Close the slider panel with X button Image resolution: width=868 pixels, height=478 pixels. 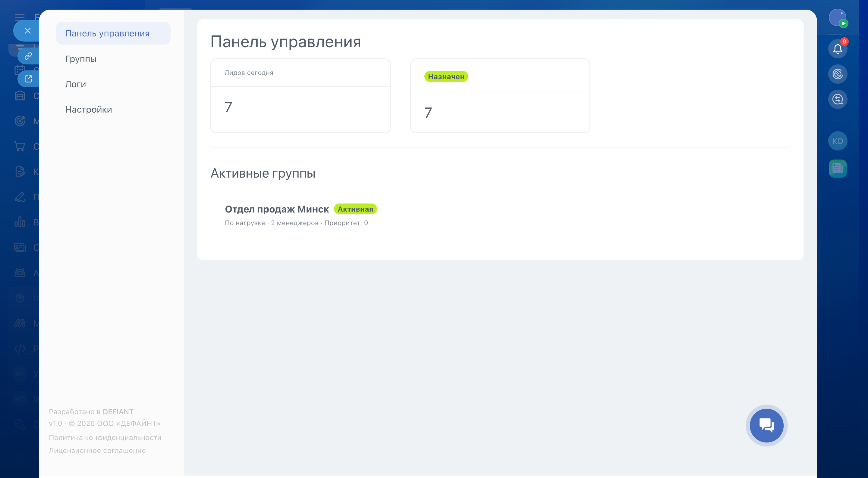coord(28,31)
